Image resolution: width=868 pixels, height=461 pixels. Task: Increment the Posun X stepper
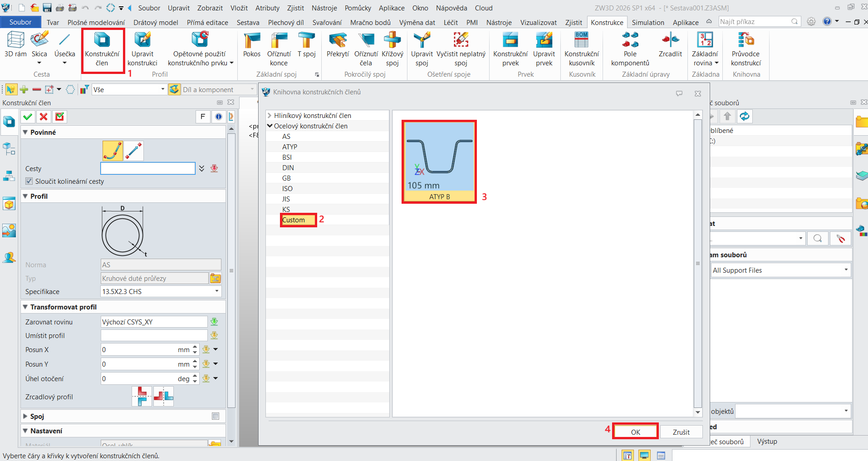[x=195, y=347]
